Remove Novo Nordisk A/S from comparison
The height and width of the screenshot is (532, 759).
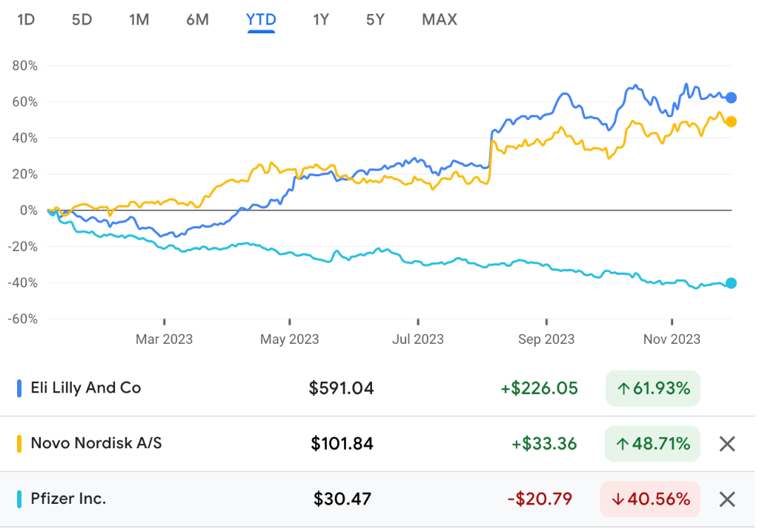pos(727,443)
